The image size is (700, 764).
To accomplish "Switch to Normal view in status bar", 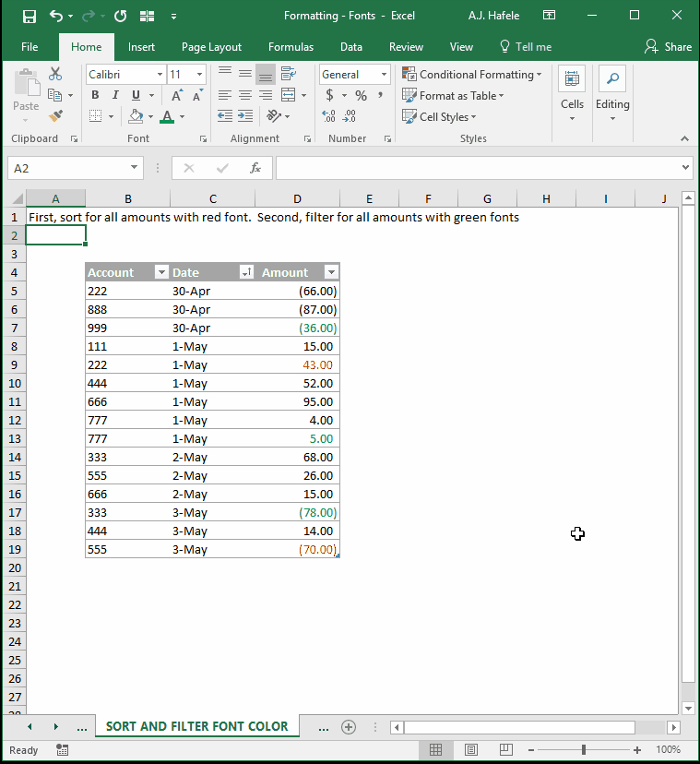I will (435, 750).
